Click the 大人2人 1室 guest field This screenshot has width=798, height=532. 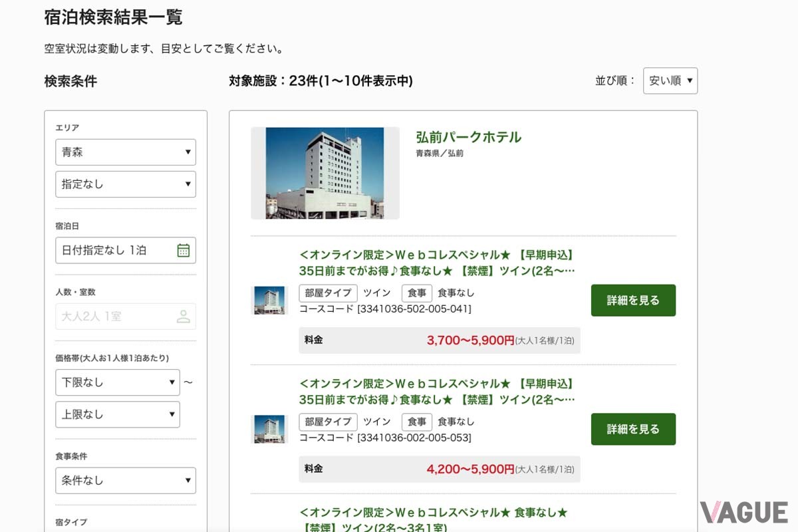(x=126, y=317)
